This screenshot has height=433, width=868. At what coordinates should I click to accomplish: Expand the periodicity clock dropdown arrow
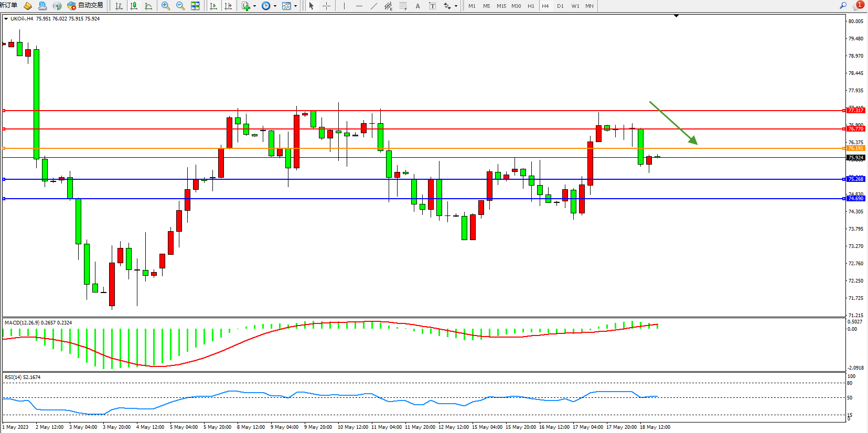tap(275, 6)
